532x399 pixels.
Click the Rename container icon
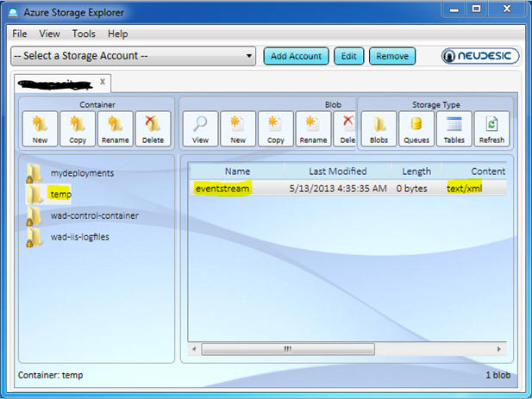(116, 128)
